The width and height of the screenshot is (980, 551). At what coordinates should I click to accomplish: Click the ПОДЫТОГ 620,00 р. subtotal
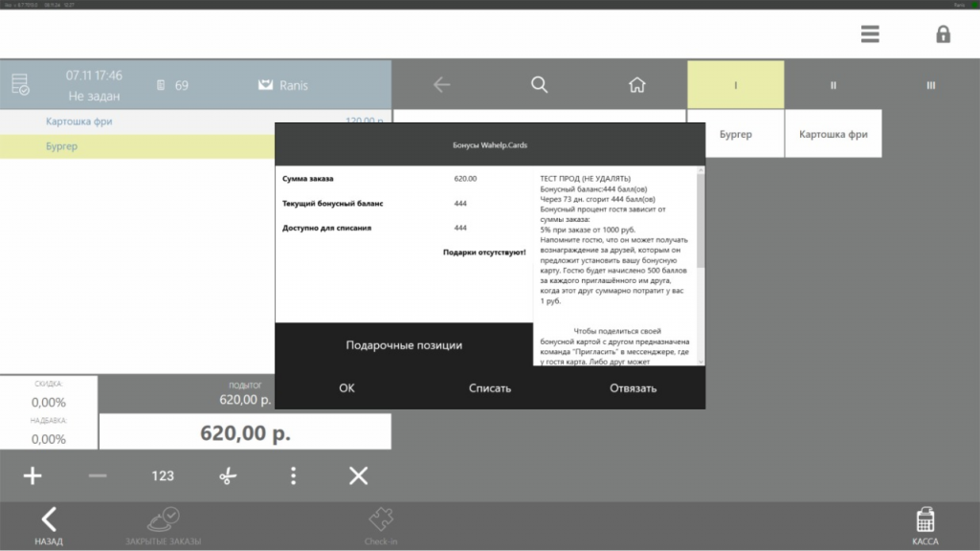245,393
